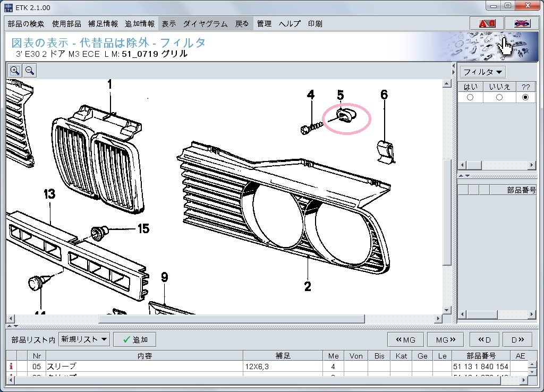Click part number 5 sleeve label

(x=341, y=95)
